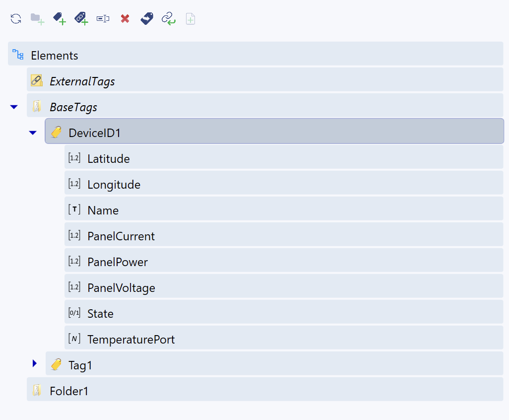Image resolution: width=509 pixels, height=420 pixels.
Task: Click the add folder icon
Action: (x=38, y=19)
